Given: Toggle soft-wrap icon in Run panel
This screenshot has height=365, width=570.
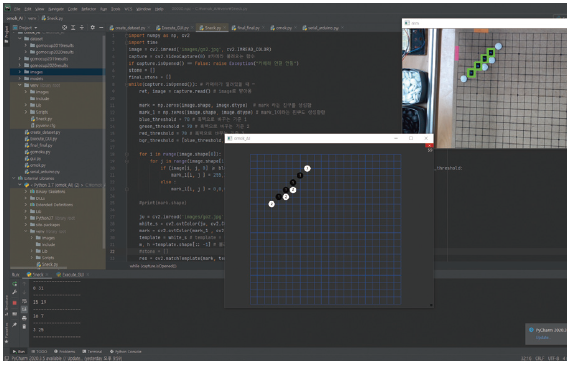Looking at the screenshot, I should click(x=24, y=301).
